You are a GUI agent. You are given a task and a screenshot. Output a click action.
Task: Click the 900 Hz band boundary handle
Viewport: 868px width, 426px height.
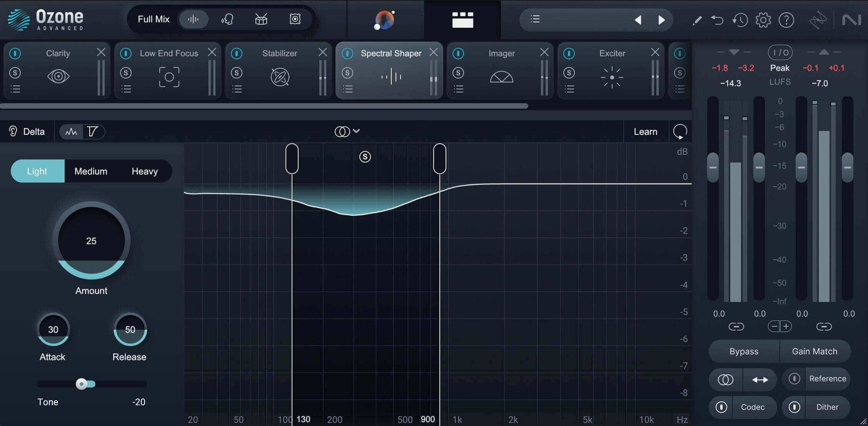(x=440, y=159)
